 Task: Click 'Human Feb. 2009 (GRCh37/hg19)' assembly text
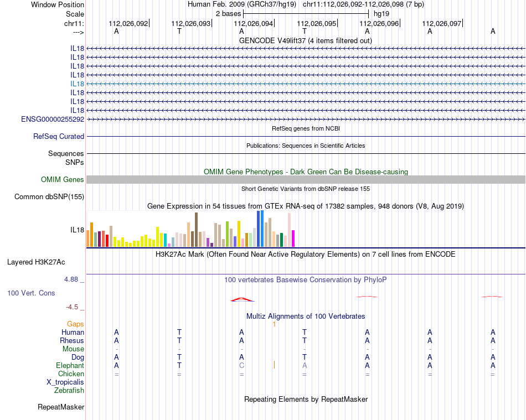tap(242, 4)
